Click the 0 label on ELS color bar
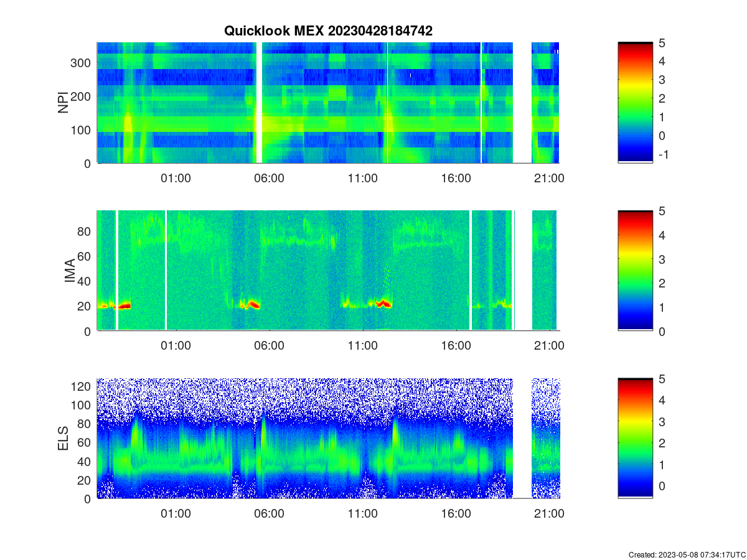747x560 pixels. coord(662,486)
